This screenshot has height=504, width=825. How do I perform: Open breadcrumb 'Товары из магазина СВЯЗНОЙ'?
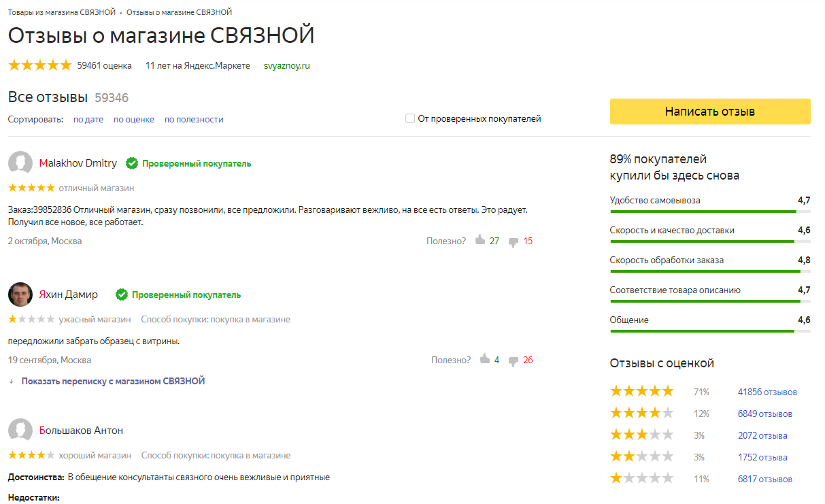click(x=61, y=13)
